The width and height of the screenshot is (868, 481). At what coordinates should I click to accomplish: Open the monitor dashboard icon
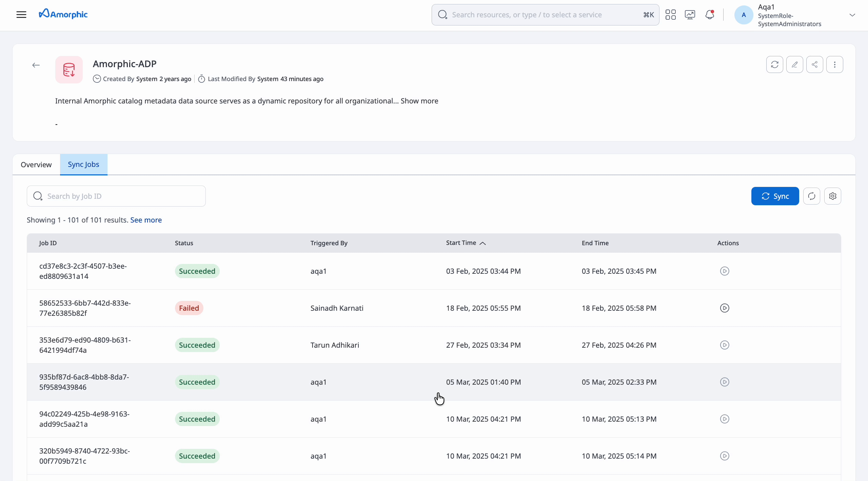[690, 15]
